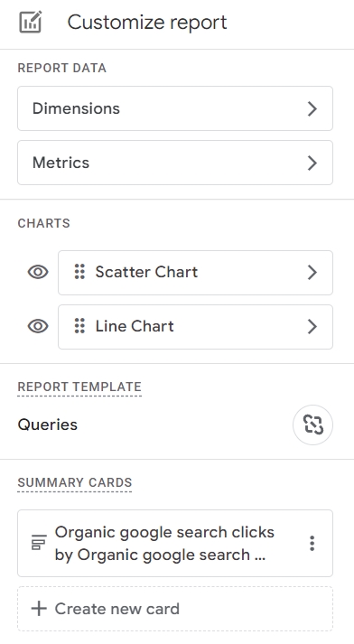Image resolution: width=354 pixels, height=644 pixels.
Task: Click the plus icon beside Create new card
Action: tap(39, 609)
